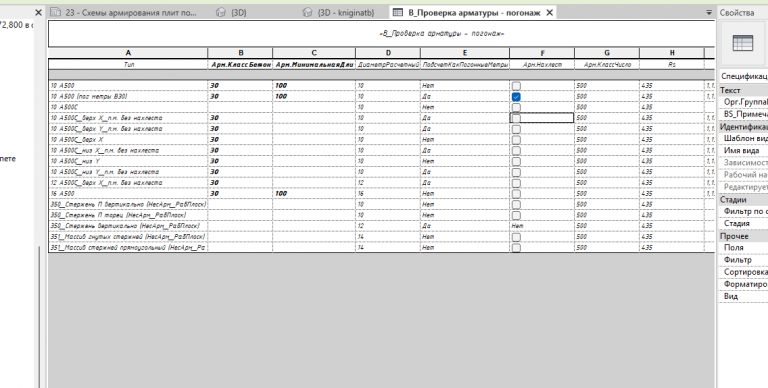Click the sheet icon on tab 23 - Схемы армирования

(x=56, y=13)
